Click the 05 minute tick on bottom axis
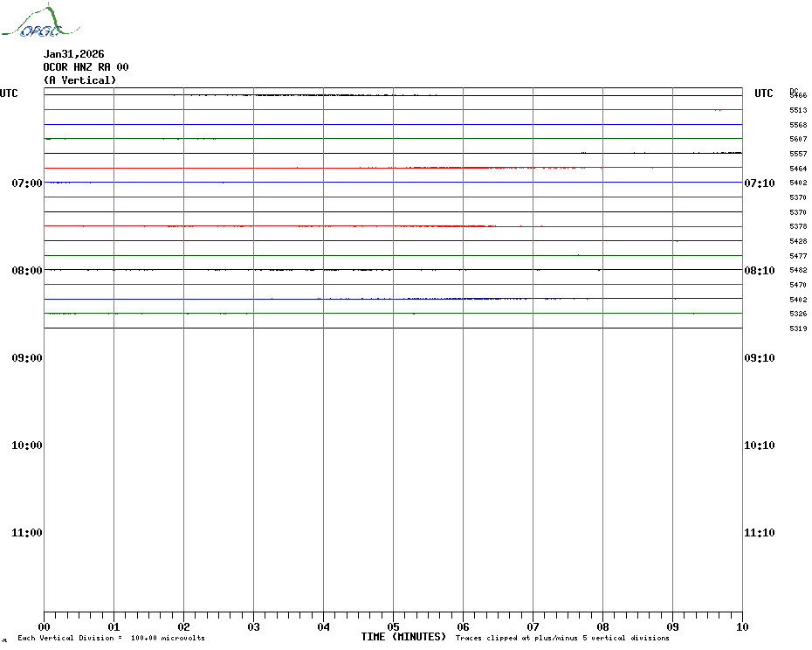The width and height of the screenshot is (812, 650). pyautogui.click(x=393, y=626)
